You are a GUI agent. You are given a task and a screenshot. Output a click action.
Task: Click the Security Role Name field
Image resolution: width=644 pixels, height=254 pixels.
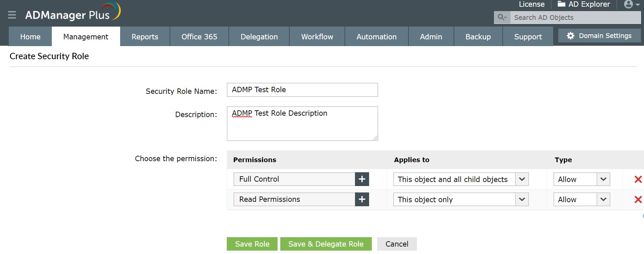point(302,90)
